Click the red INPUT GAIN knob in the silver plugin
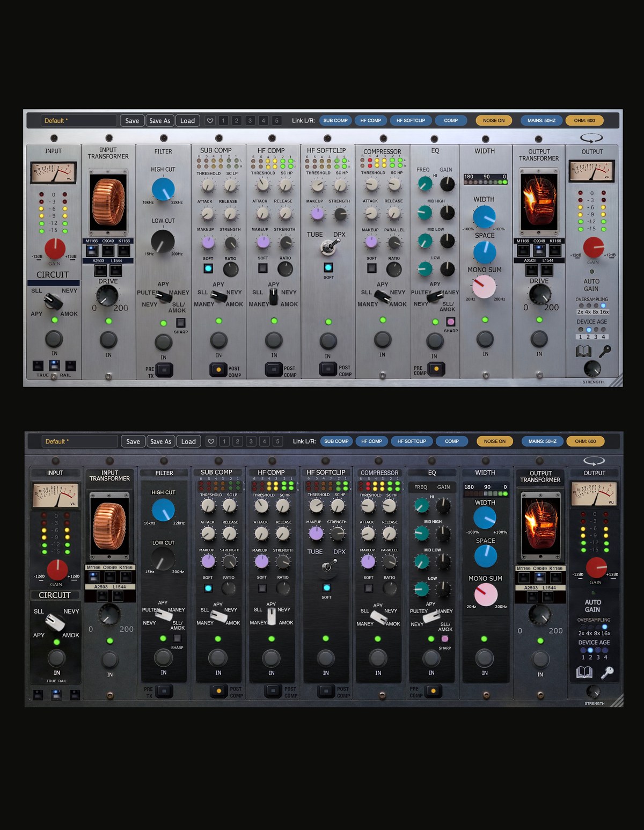 point(55,249)
